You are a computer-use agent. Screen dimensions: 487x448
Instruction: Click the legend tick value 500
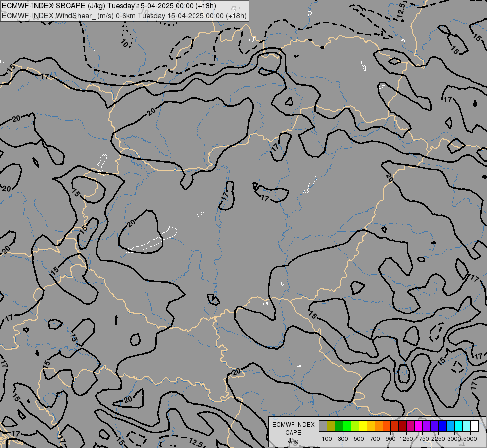click(x=359, y=439)
